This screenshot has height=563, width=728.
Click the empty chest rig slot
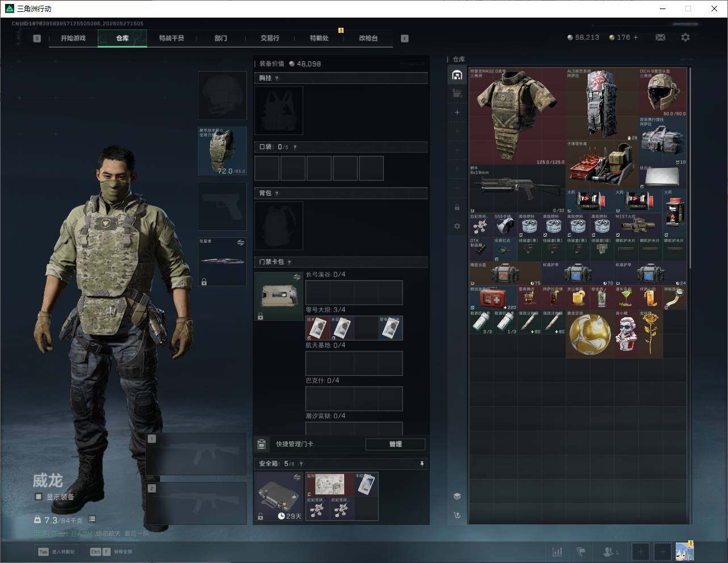click(279, 111)
